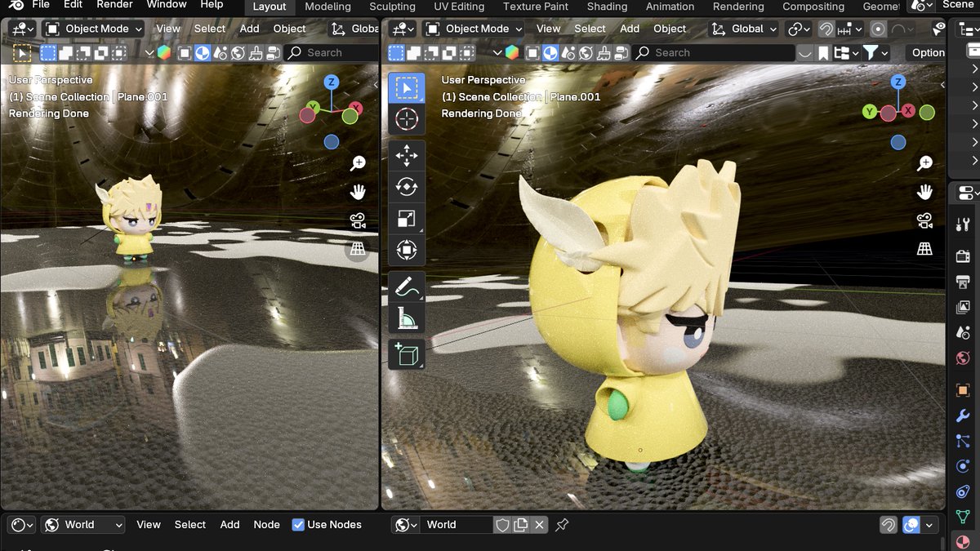The height and width of the screenshot is (551, 980).
Task: Toggle the pin icon in node editor header
Action: pos(562,525)
